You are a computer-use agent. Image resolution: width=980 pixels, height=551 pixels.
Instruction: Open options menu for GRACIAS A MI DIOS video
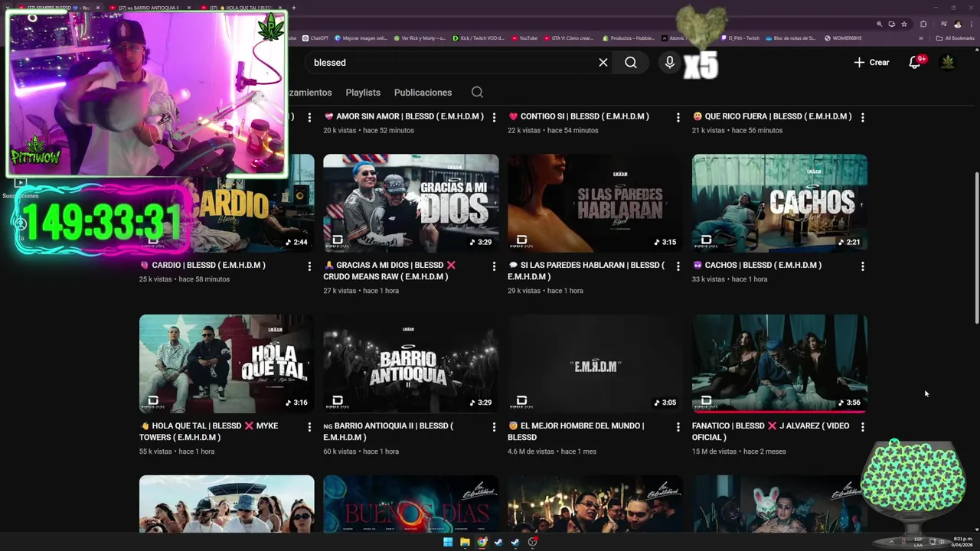coord(494,266)
